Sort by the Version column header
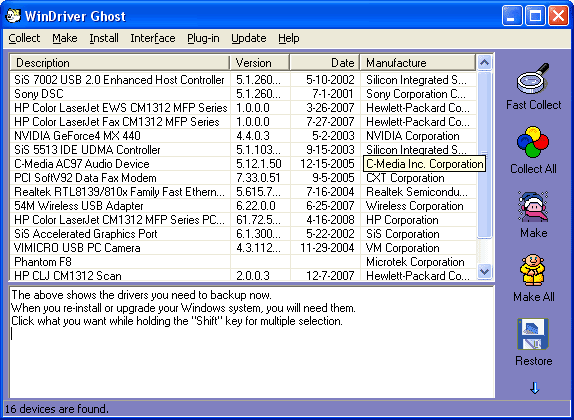The height and width of the screenshot is (420, 574). [260, 63]
